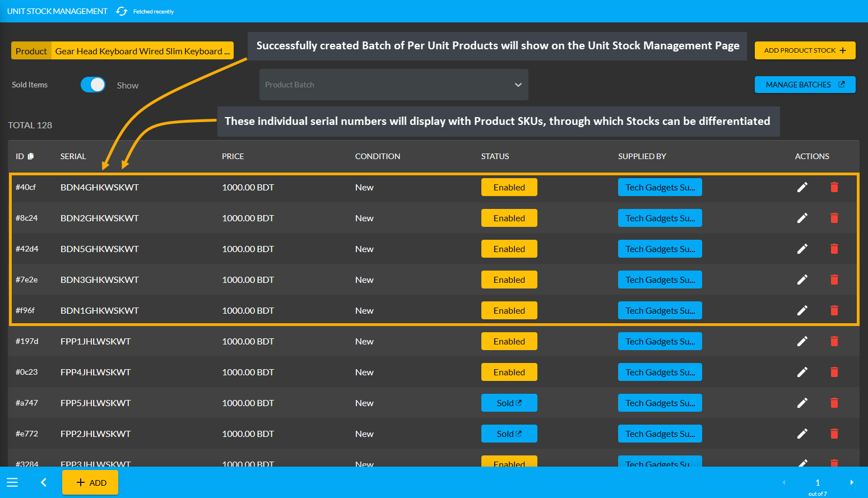The image size is (868, 498).
Task: Delete stock row BDN2GHKWSKWT with trash icon
Action: 834,218
